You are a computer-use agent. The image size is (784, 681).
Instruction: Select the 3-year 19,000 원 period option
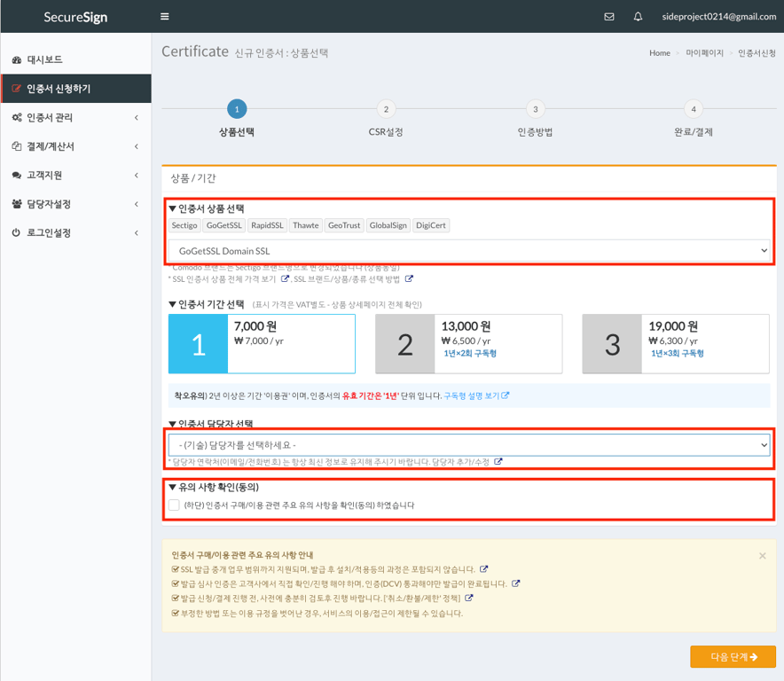coord(676,343)
